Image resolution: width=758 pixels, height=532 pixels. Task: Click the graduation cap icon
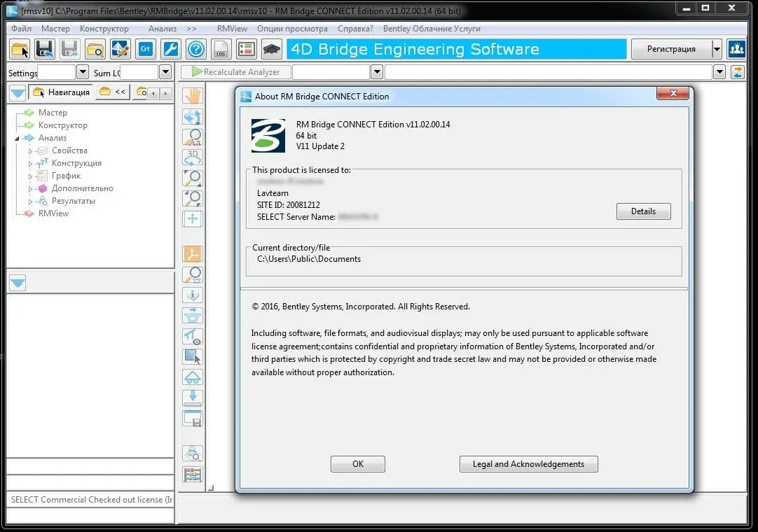271,49
